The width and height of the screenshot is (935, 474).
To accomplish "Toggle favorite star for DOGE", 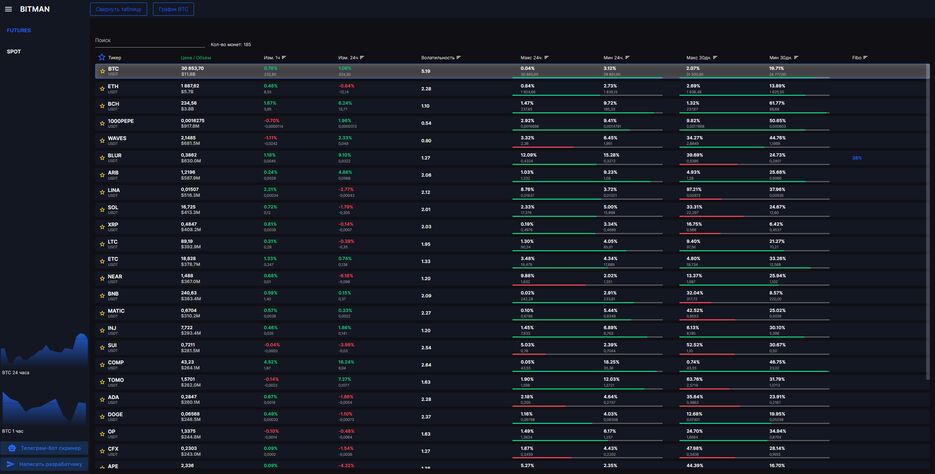I will click(x=102, y=417).
